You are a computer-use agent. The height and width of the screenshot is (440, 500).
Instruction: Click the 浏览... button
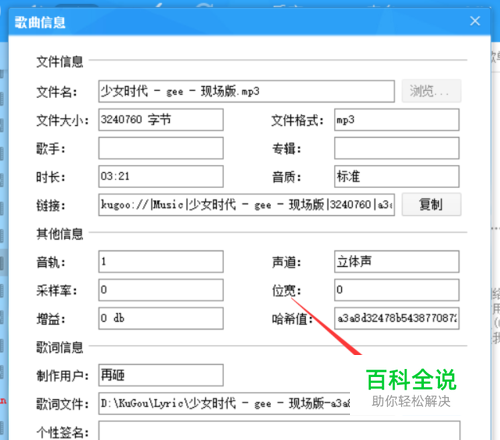click(x=431, y=91)
